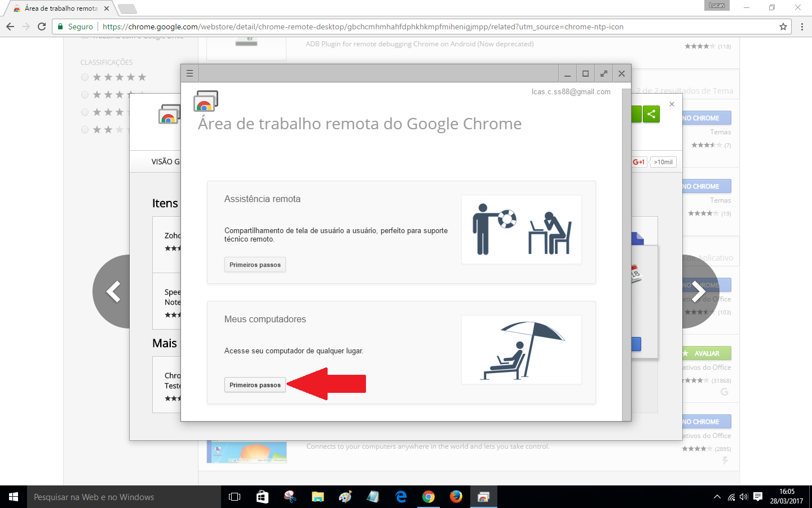The image size is (812, 508).
Task: Click the back button in Chrome
Action: click(10, 27)
